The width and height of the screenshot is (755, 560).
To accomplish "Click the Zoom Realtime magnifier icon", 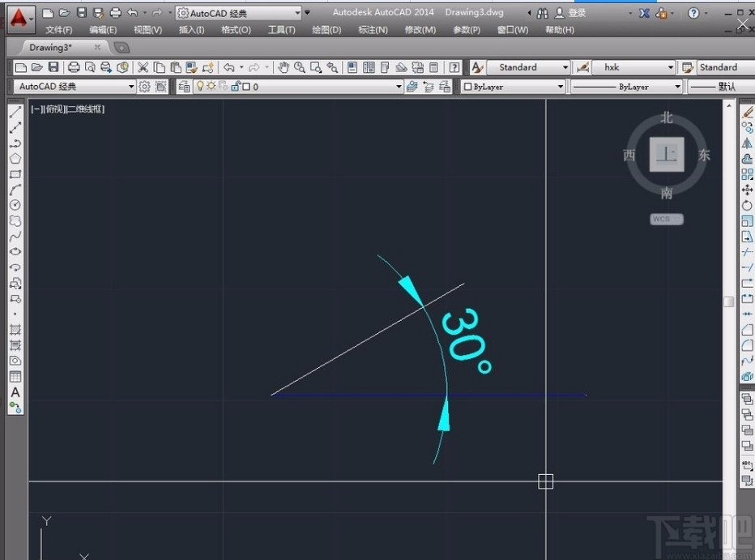I will click(x=300, y=67).
